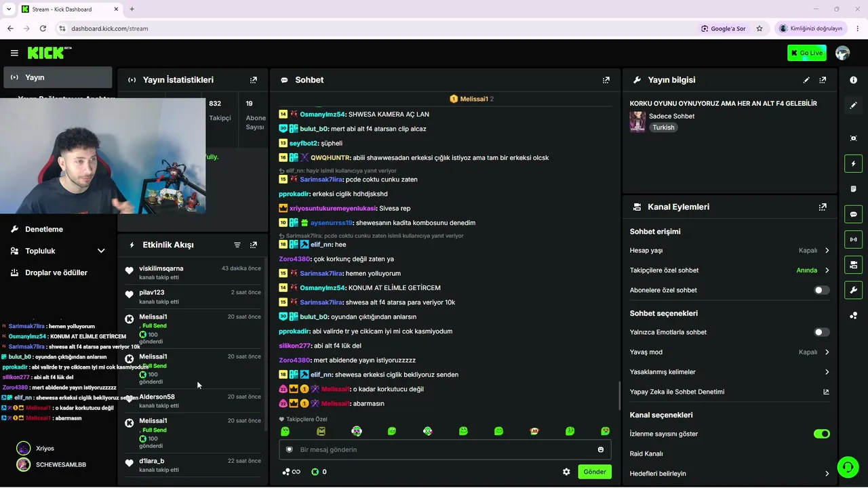
Task: Click the channel points infinity icon
Action: 291,472
